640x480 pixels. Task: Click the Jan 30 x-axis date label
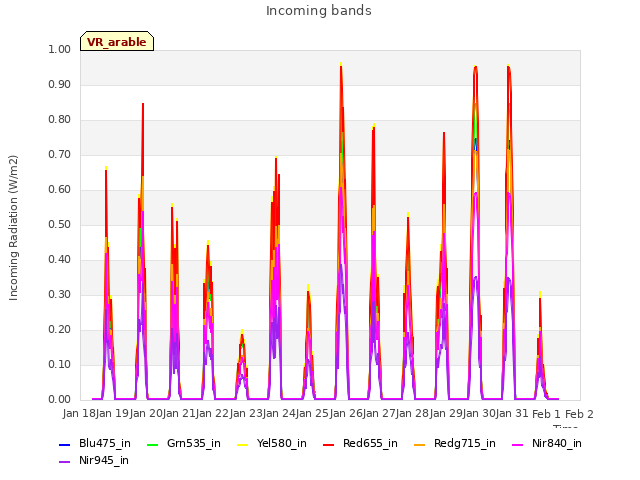479,414
